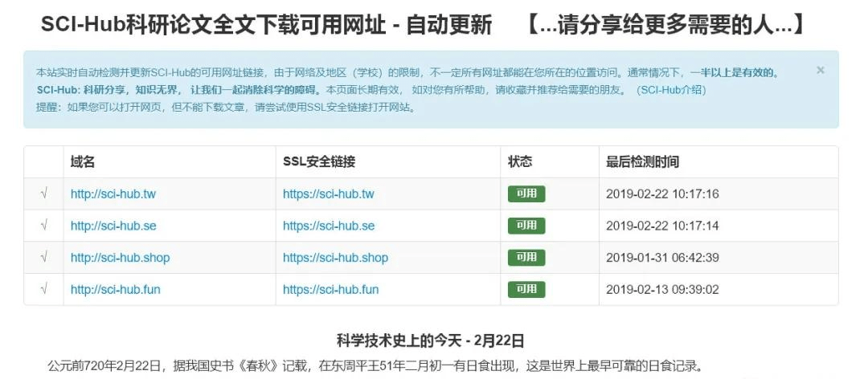Click the SSL安全链接 column header
This screenshot has height=379, width=868.
point(319,162)
